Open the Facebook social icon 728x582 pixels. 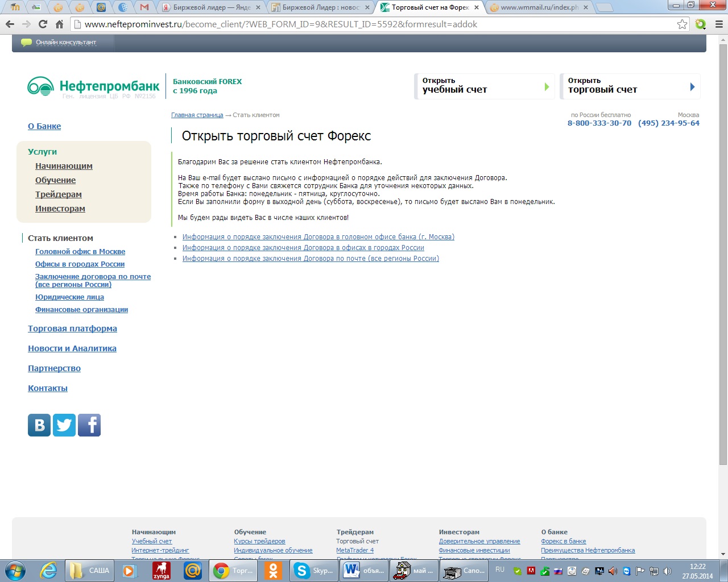pos(89,425)
